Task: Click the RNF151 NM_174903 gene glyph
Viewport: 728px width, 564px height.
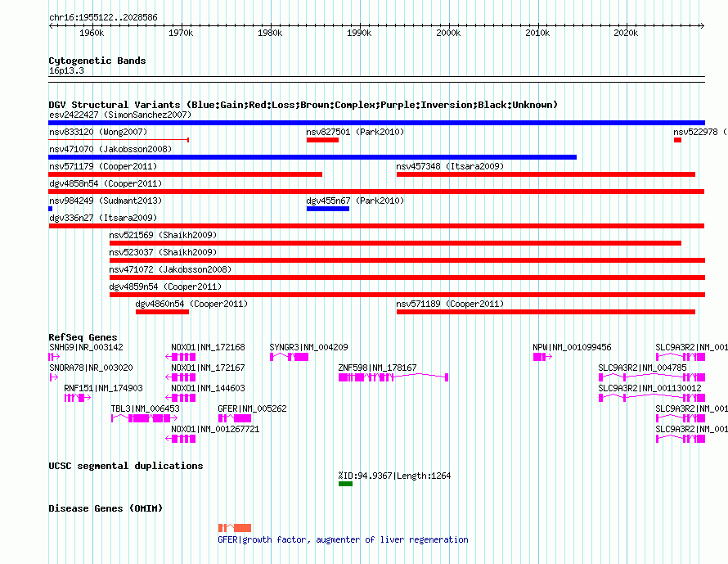Action: 78,398
